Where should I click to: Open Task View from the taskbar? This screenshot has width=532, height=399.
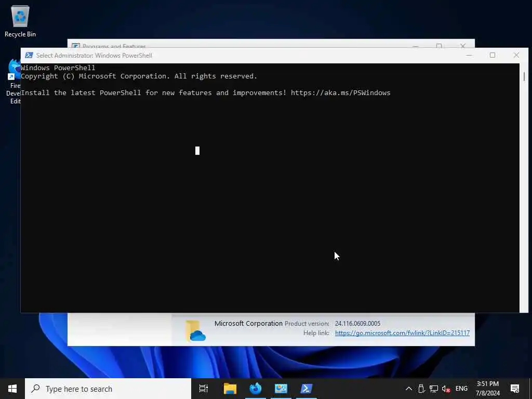tap(204, 389)
